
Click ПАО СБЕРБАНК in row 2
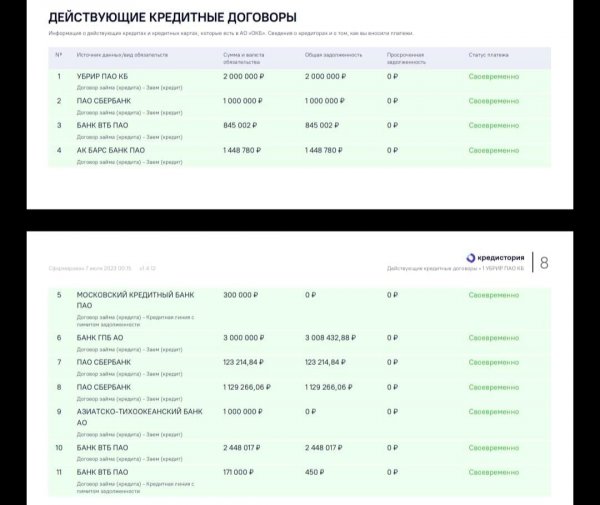pos(104,101)
